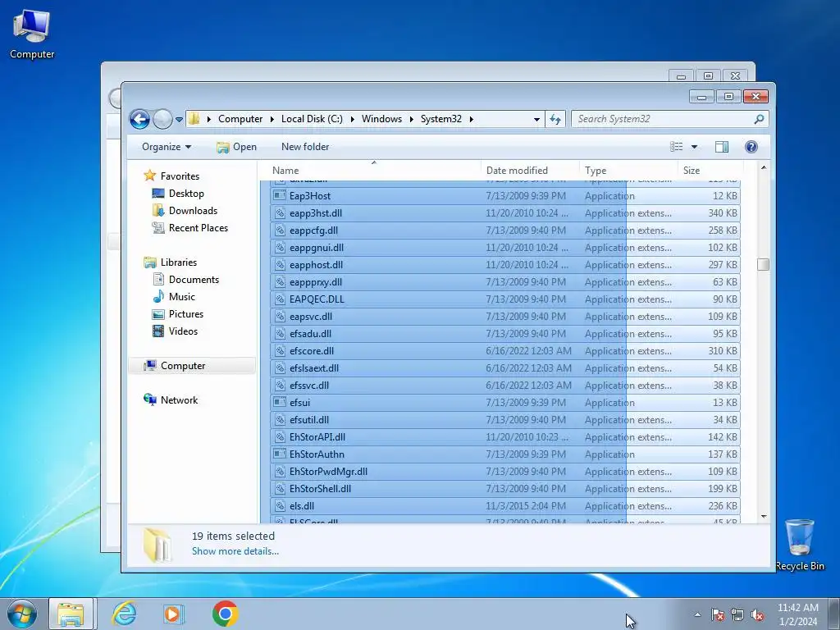840x630 pixels.
Task: Click the els.dll file icon
Action: (279, 505)
